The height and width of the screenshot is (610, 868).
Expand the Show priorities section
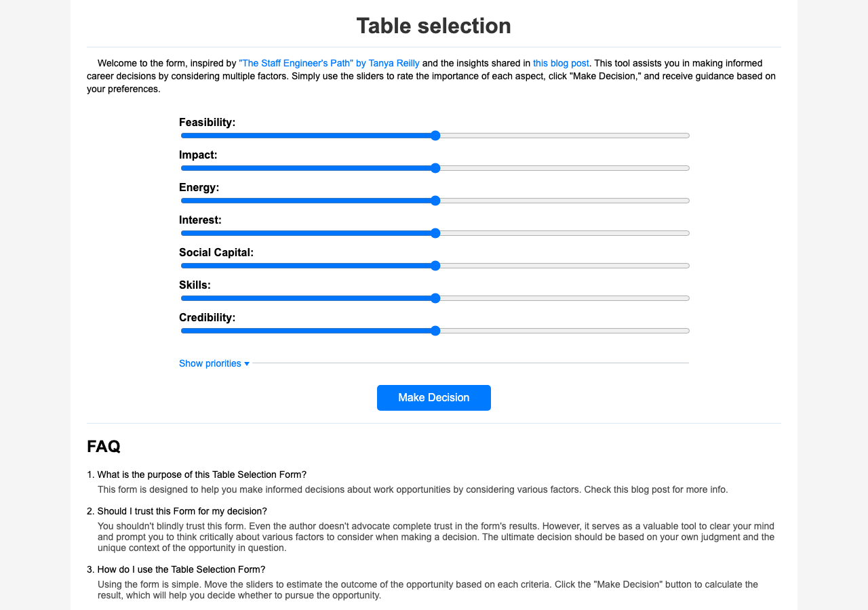pos(210,363)
